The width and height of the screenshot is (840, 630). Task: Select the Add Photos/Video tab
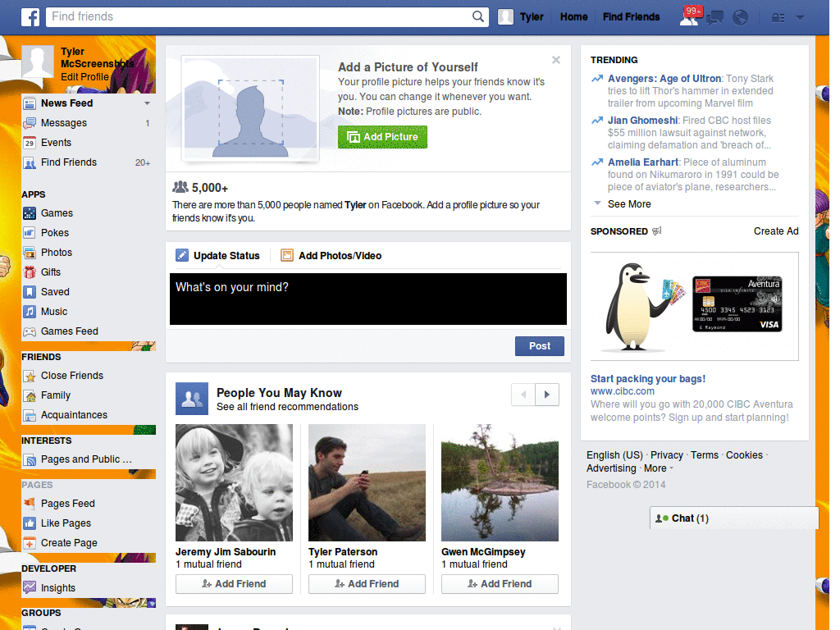click(x=331, y=256)
